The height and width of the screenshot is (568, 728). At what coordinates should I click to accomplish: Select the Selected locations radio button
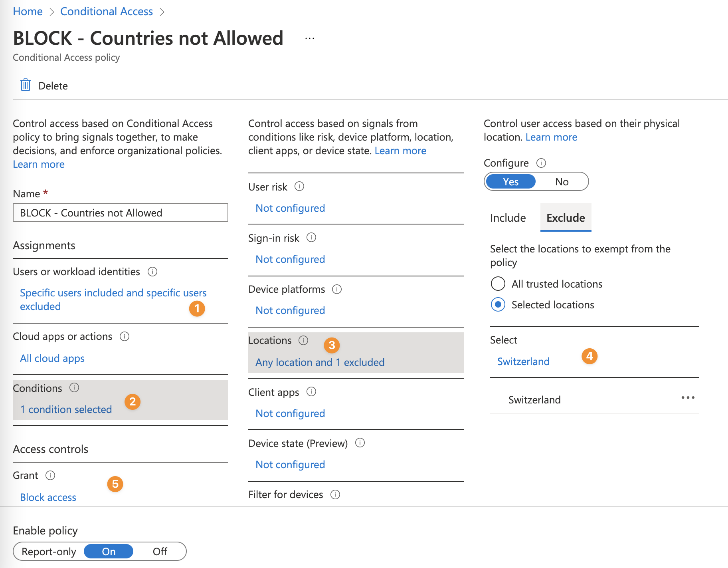tap(498, 305)
